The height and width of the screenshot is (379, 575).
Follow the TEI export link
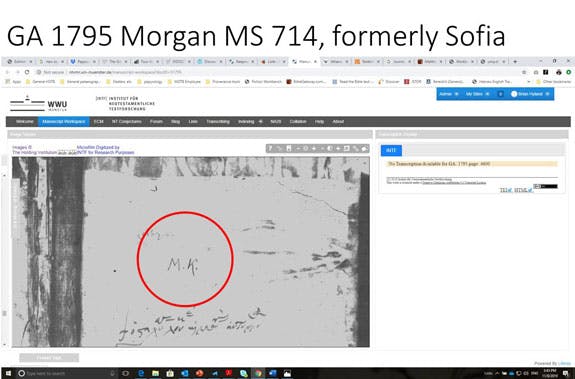point(506,190)
